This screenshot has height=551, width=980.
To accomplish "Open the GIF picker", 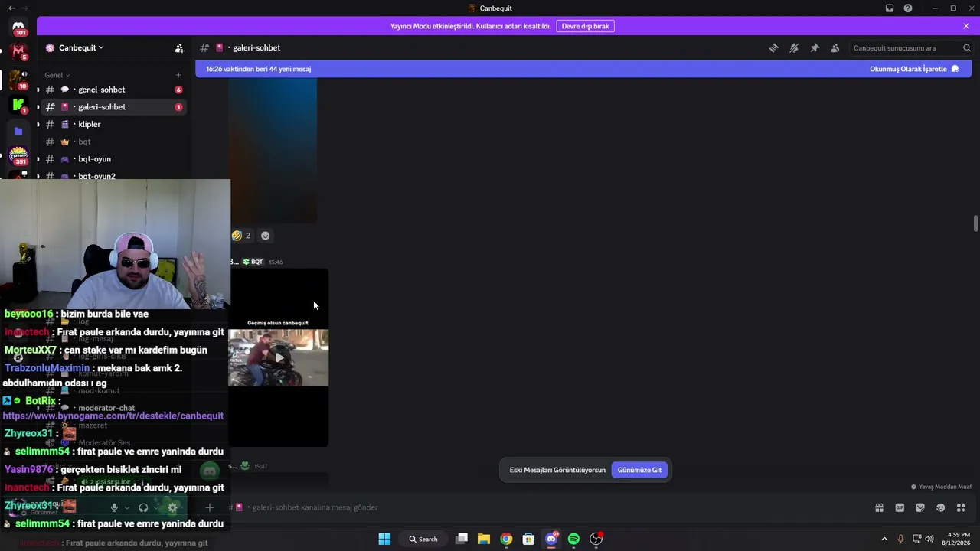I will point(900,507).
